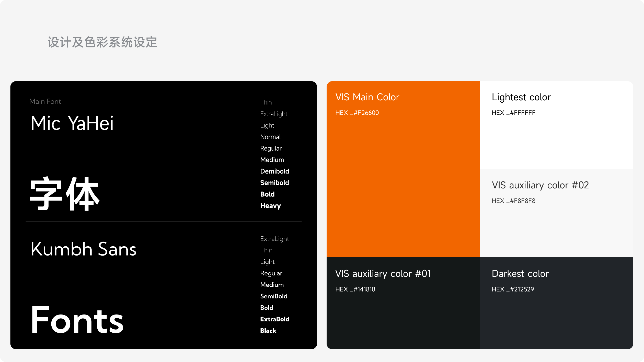
Task: Click the large Fonts sample text
Action: tap(77, 320)
